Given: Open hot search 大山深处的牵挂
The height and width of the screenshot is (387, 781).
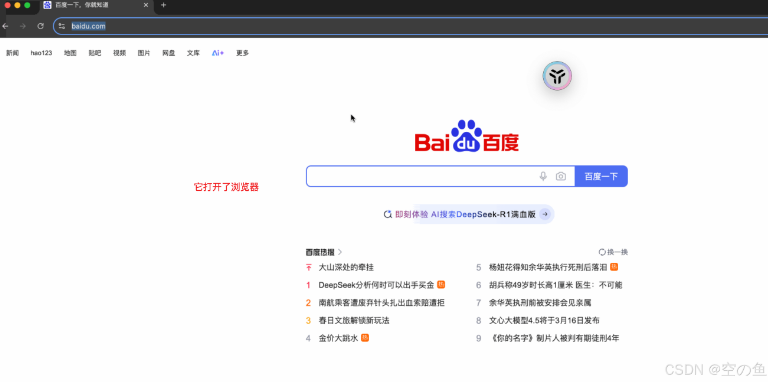Looking at the screenshot, I should click(x=346, y=267).
